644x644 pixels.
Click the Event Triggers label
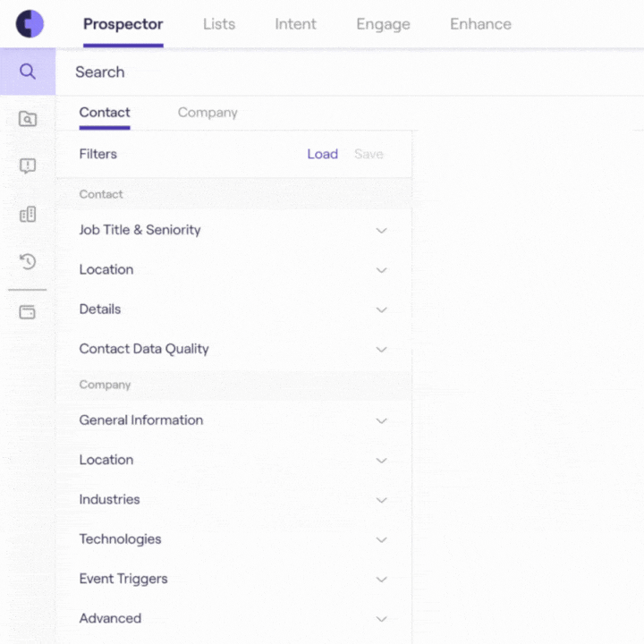[x=123, y=579]
